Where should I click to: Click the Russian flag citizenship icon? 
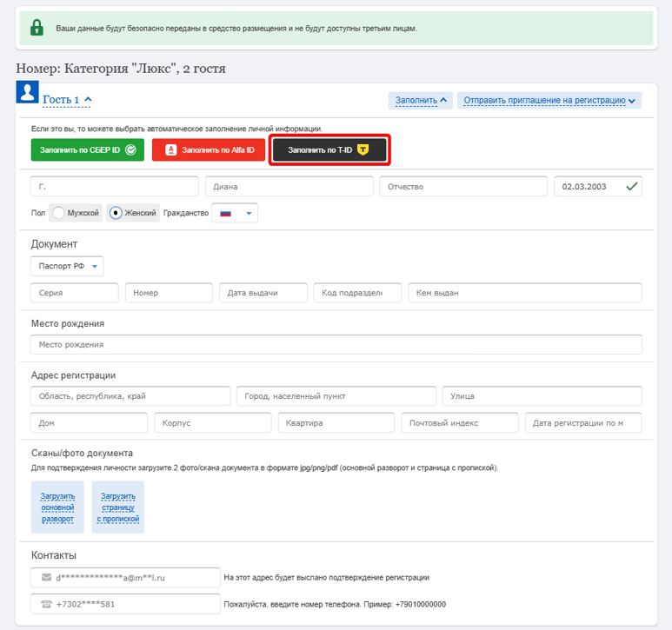pos(226,213)
